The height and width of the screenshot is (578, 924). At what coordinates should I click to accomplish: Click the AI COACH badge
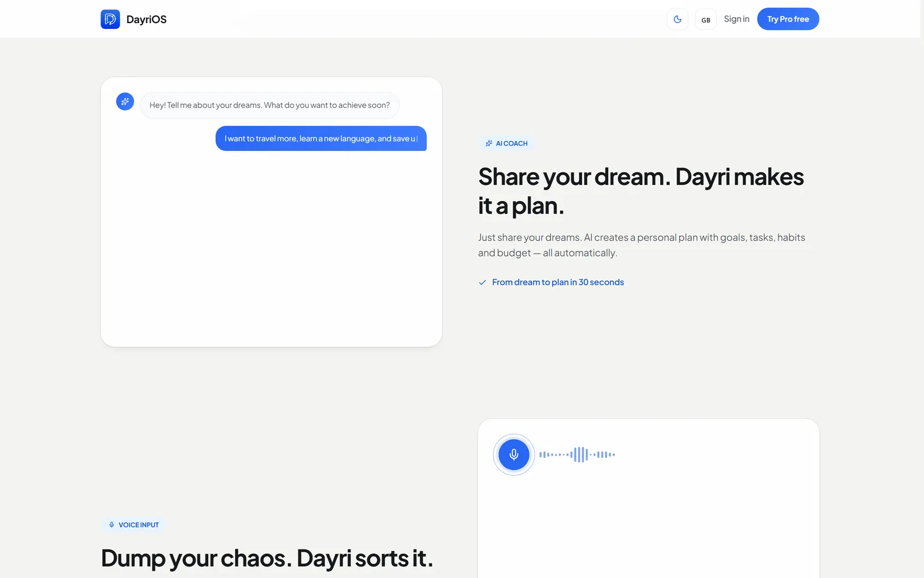tap(506, 143)
